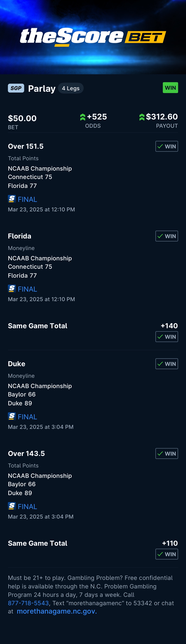Tap theScore icon under the Florida Moneyline leg
The height and width of the screenshot is (644, 186).
tap(12, 289)
